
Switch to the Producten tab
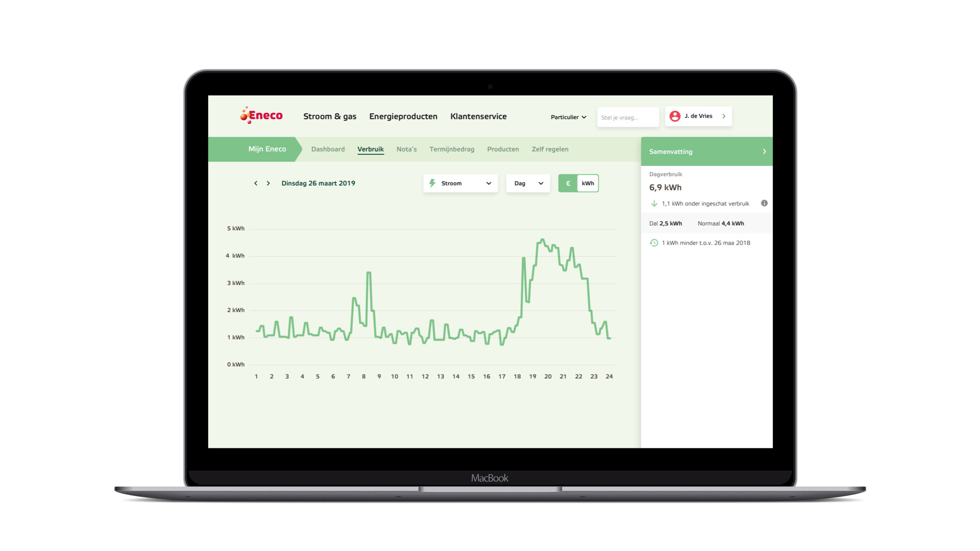click(x=503, y=149)
